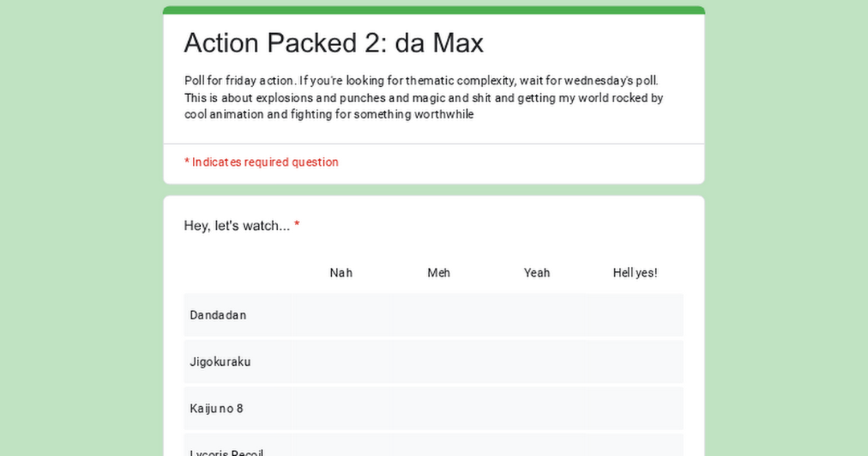Click the Dandadan row label
This screenshot has height=456, width=868.
click(218, 315)
